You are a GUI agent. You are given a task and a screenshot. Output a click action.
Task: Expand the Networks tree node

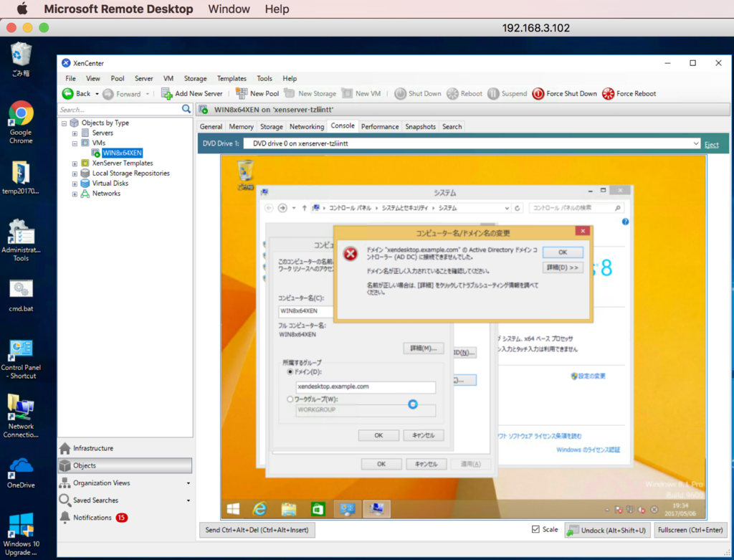(75, 194)
